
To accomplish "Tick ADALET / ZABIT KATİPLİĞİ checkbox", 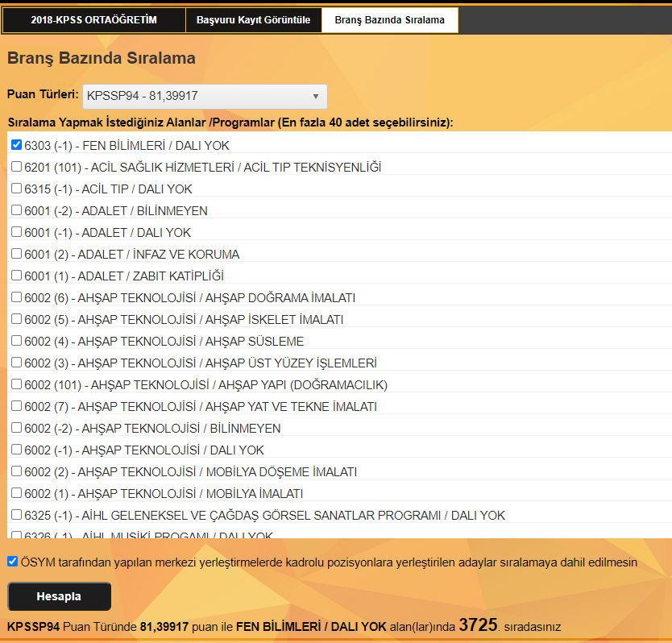I will (16, 276).
